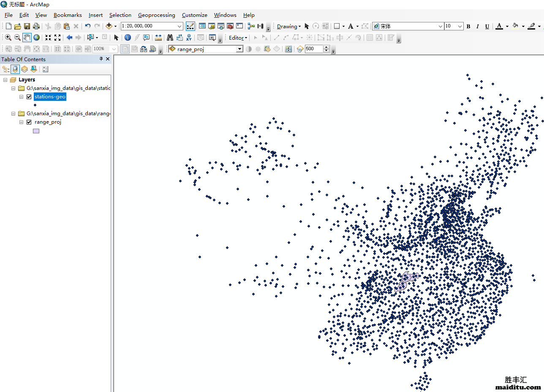Viewport: 544px width, 392px height.
Task: Toggle the List By Drawing Order view
Action: [x=5, y=69]
